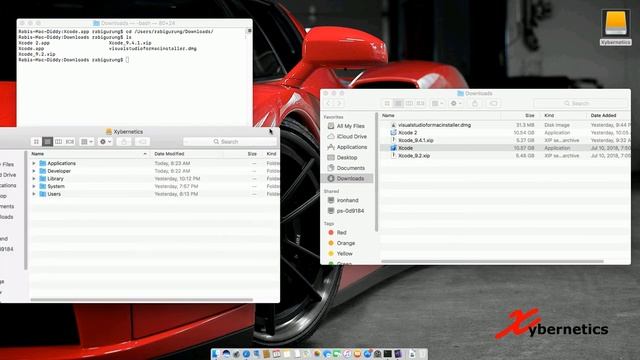The height and width of the screenshot is (360, 640).
Task: Open arrange-by dropdown in Downloads window
Action: pyautogui.click(x=438, y=103)
